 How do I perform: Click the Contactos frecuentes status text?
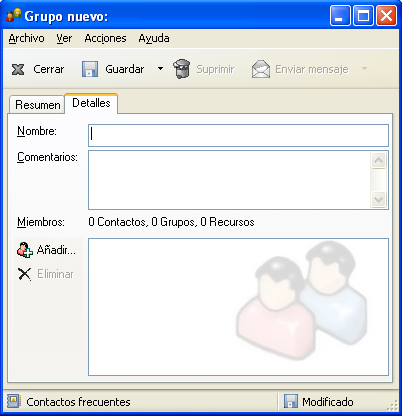(x=78, y=402)
